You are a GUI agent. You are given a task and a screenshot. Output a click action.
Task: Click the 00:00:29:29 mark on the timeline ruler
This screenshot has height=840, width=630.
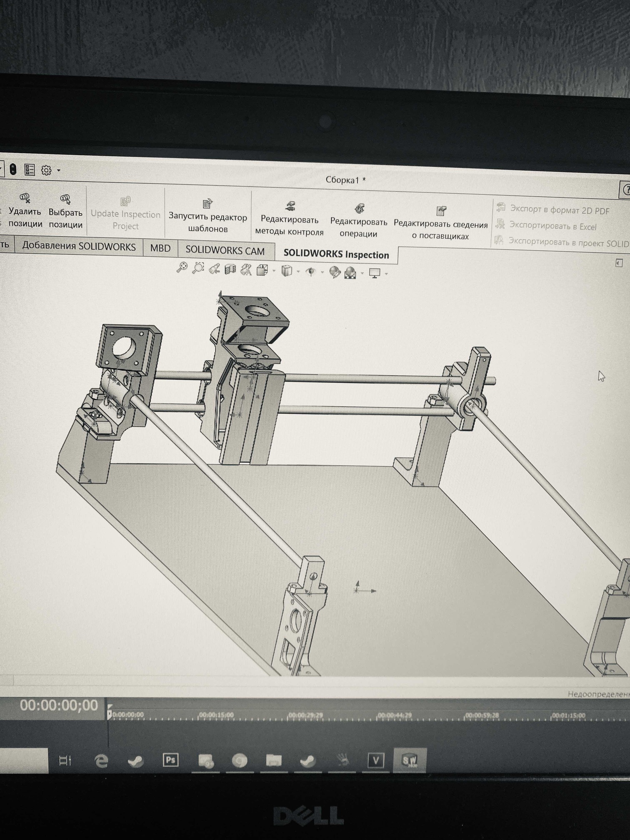pyautogui.click(x=306, y=715)
